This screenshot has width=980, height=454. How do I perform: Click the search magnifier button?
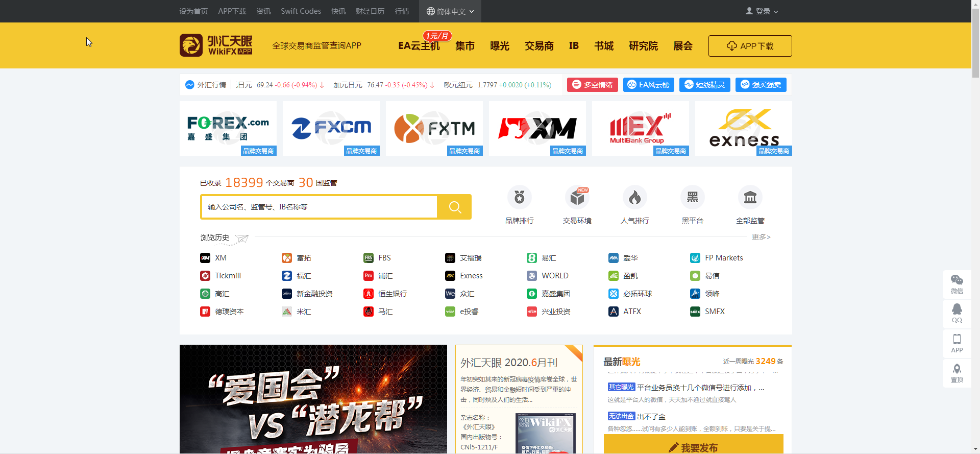455,207
